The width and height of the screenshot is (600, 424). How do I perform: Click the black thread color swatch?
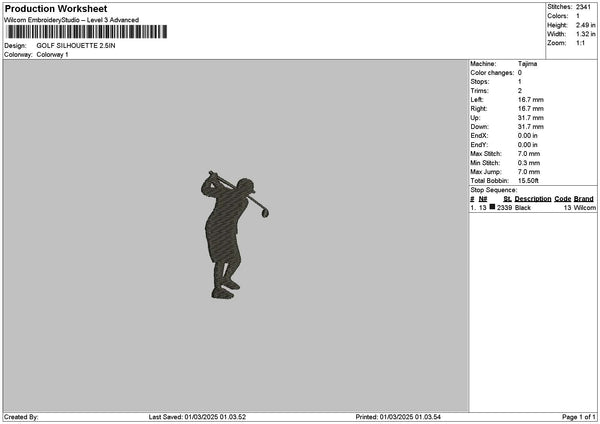coord(492,207)
